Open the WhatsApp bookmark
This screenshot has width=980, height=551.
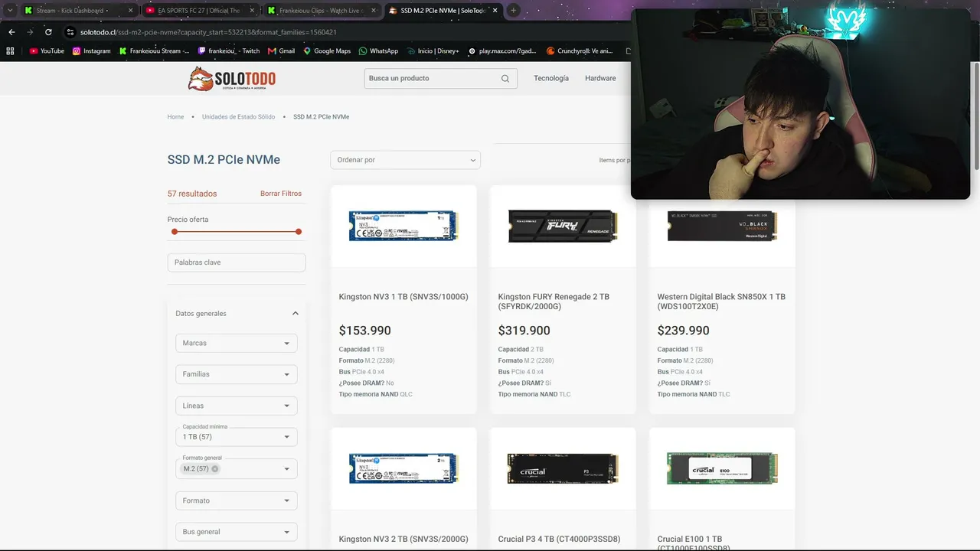378,51
